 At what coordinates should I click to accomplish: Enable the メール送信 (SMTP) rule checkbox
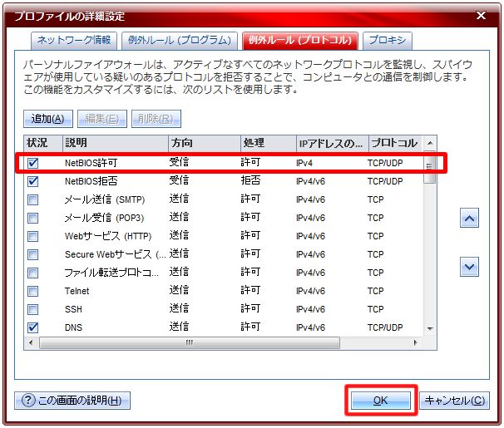click(33, 199)
